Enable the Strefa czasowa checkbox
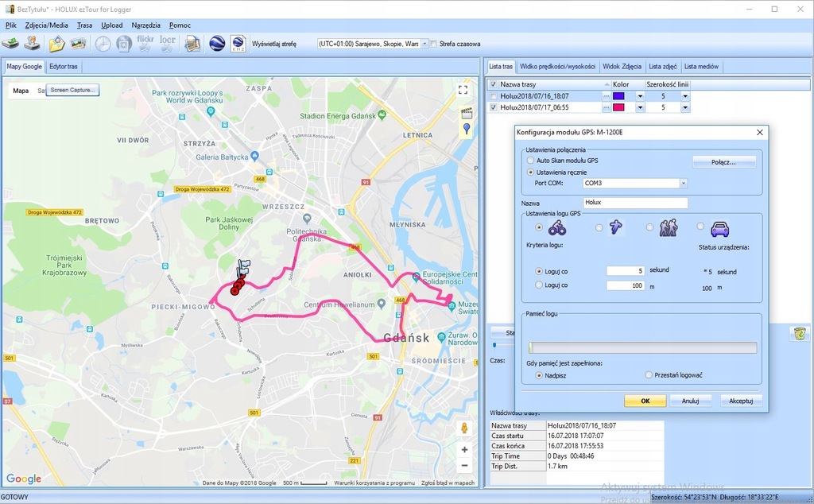 tap(433, 44)
